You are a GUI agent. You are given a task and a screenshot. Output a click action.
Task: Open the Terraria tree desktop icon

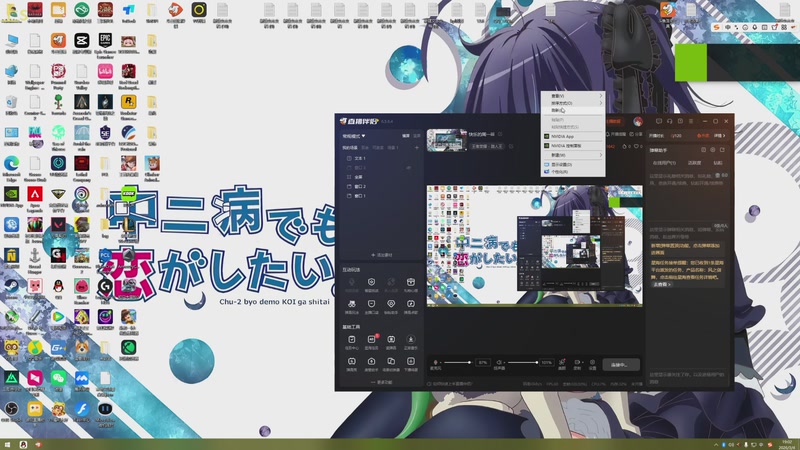pos(58,105)
